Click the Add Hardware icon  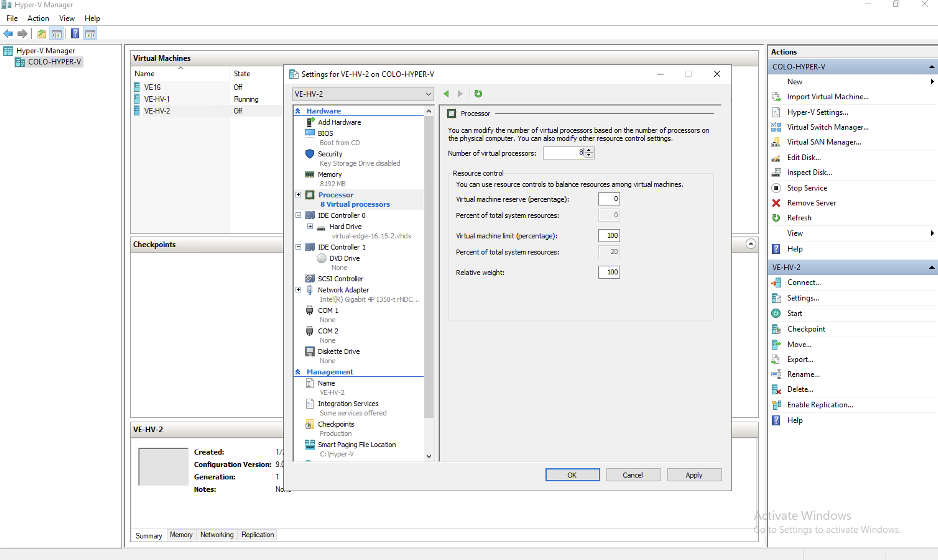pyautogui.click(x=310, y=122)
